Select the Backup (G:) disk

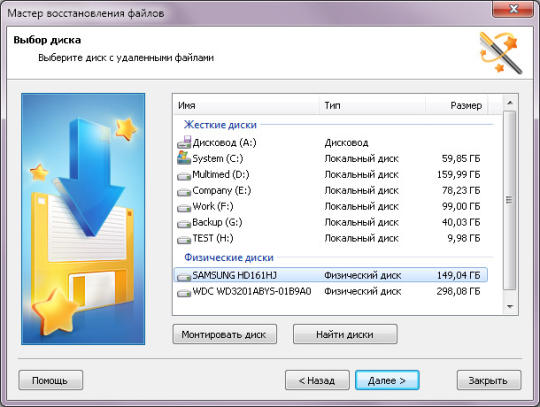coord(217,222)
